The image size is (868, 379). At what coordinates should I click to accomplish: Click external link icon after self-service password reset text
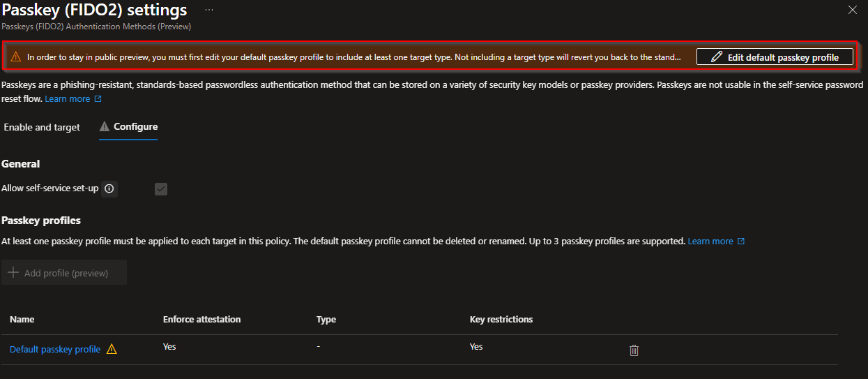coord(98,99)
